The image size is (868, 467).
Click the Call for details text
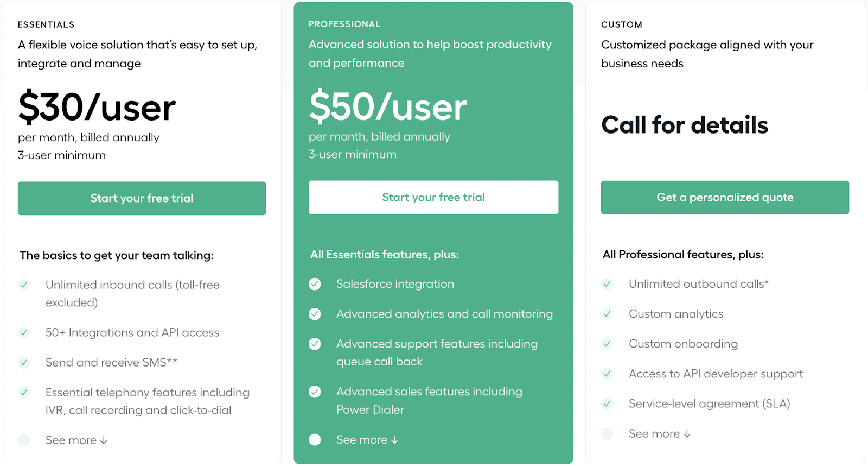[685, 125]
